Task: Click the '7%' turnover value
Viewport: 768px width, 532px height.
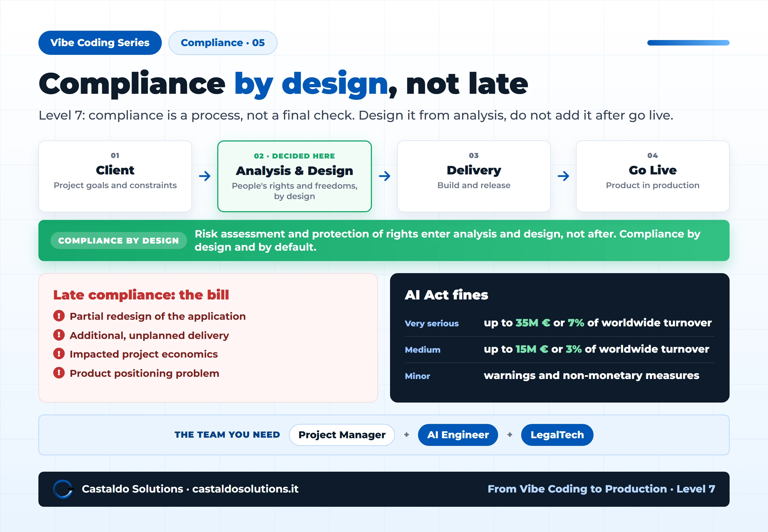Action: pyautogui.click(x=576, y=323)
